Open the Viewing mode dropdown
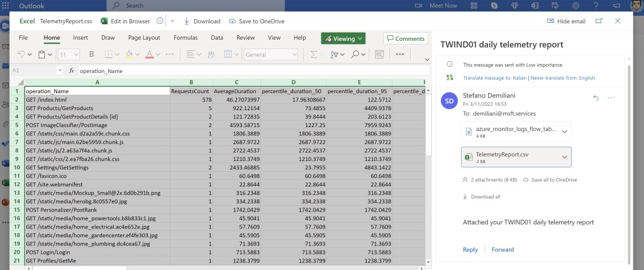The height and width of the screenshot is (270, 644). pos(343,38)
